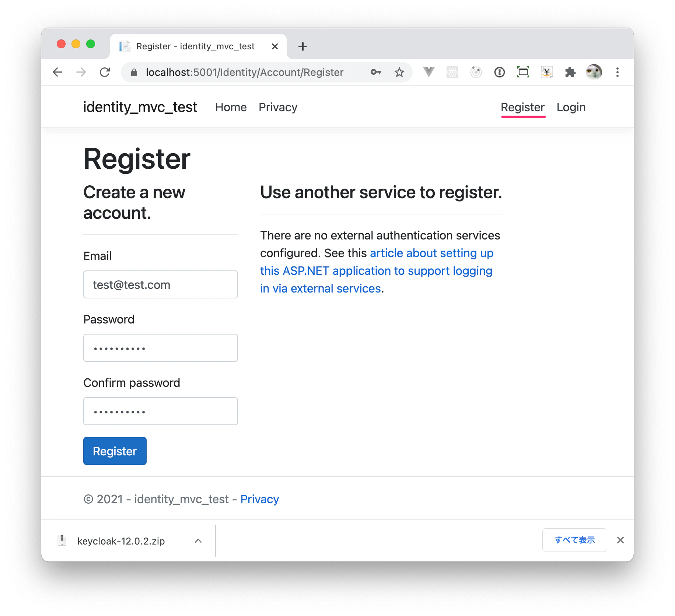The height and width of the screenshot is (616, 675).
Task: Open a new browser tab
Action: (303, 46)
